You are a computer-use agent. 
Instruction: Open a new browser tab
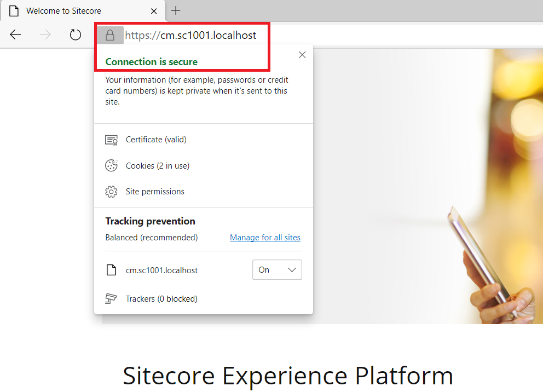tap(176, 10)
